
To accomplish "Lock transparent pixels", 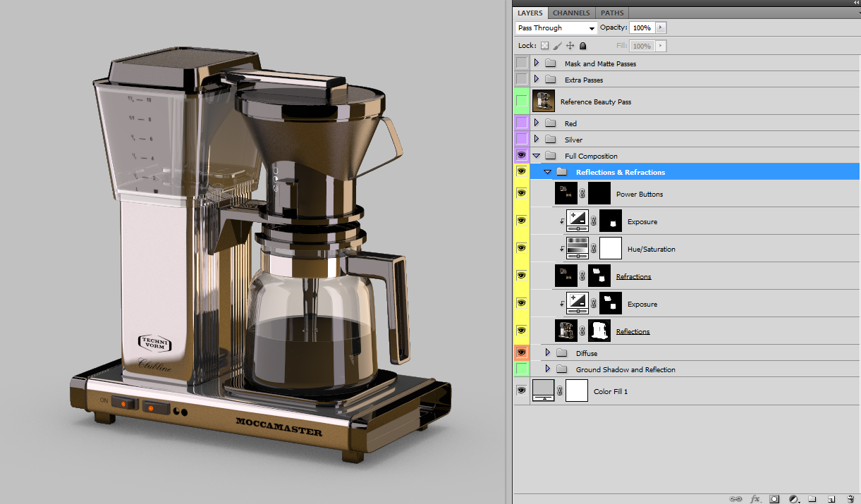I will [544, 46].
